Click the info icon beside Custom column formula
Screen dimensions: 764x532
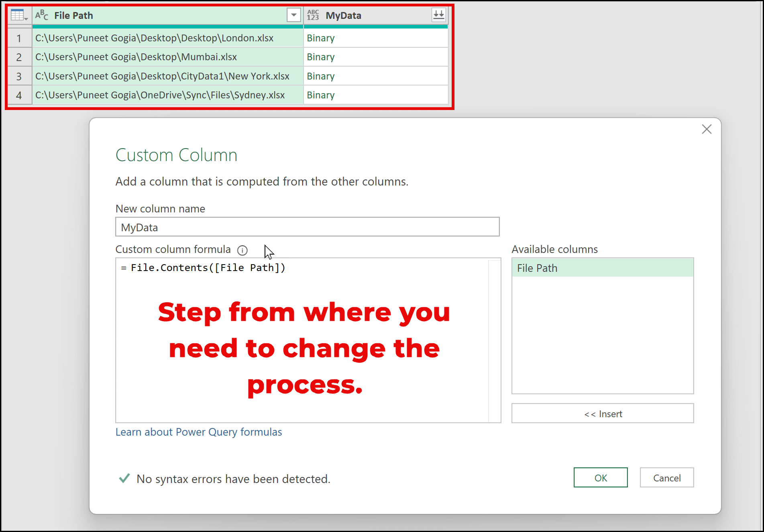click(242, 250)
